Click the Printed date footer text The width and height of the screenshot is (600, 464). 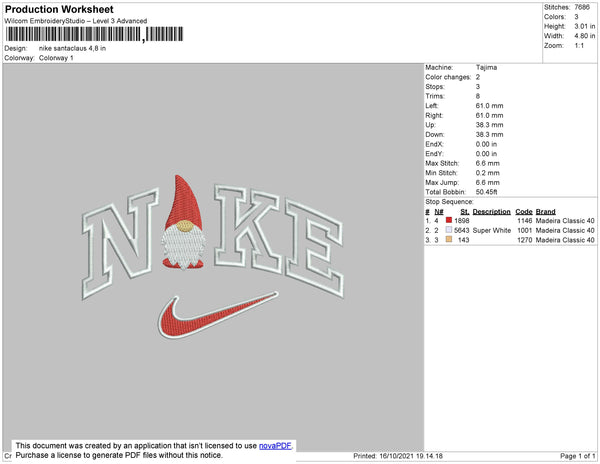click(398, 456)
